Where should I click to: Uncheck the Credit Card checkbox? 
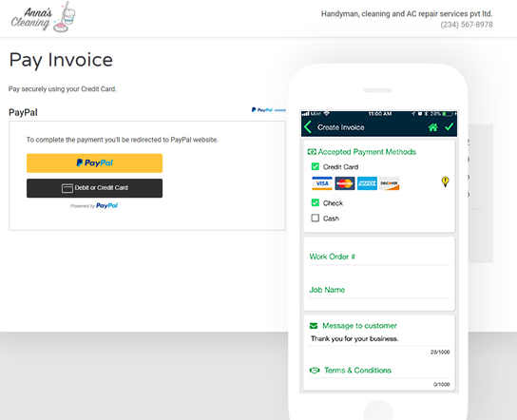(x=316, y=166)
